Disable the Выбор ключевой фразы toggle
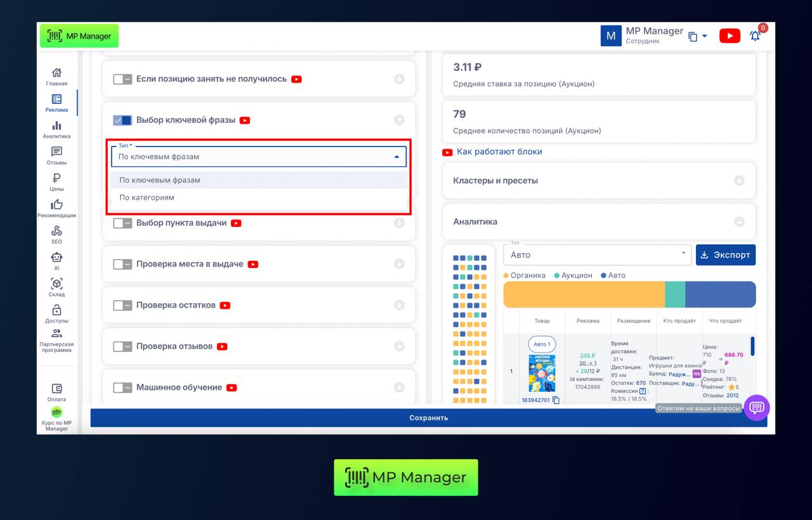Viewport: 812px width, 520px height. [x=122, y=120]
